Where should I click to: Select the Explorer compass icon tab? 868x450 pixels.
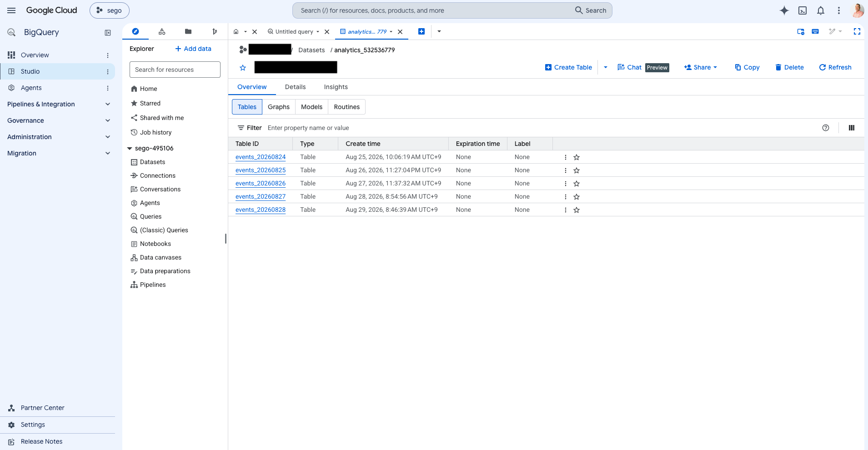pos(135,31)
